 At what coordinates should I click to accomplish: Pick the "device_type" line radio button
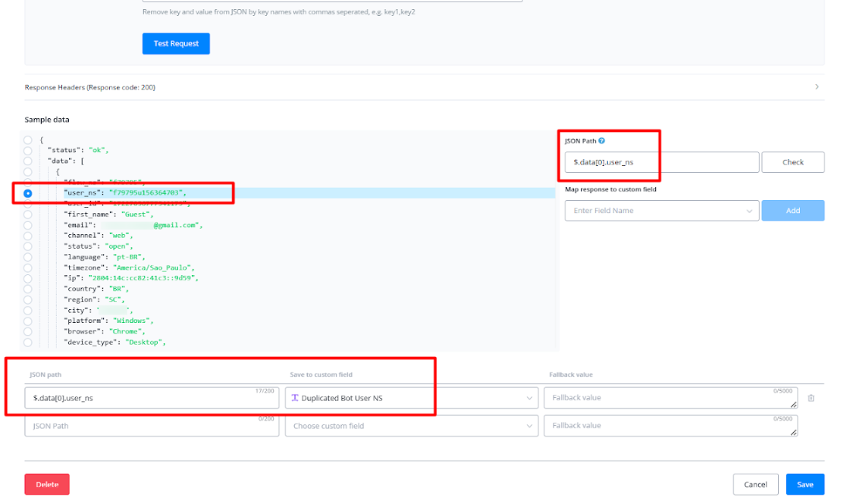(x=28, y=342)
